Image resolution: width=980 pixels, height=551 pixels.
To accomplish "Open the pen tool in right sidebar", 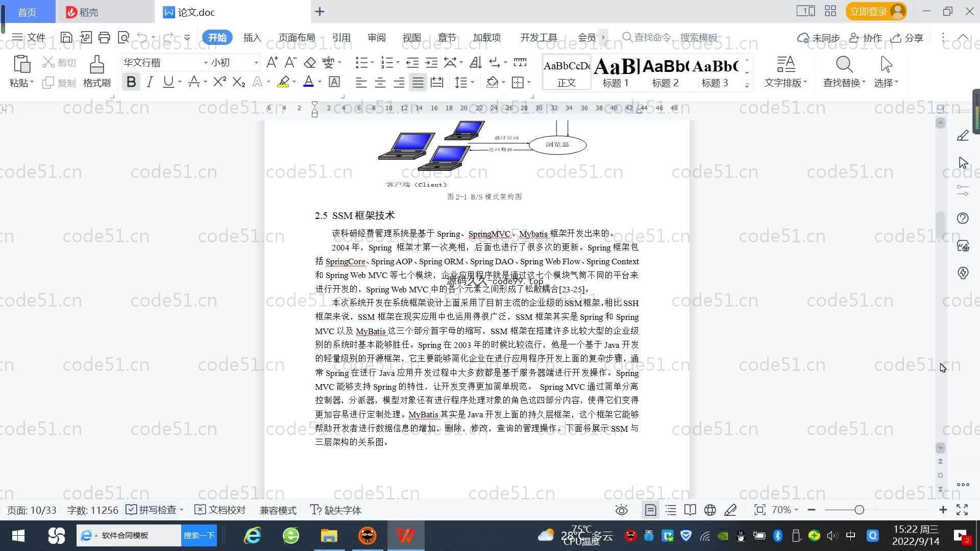I will click(963, 136).
